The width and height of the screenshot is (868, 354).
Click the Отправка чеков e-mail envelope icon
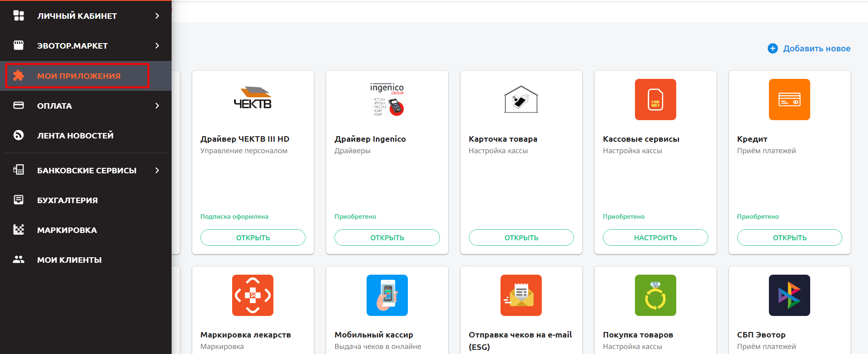coord(521,295)
